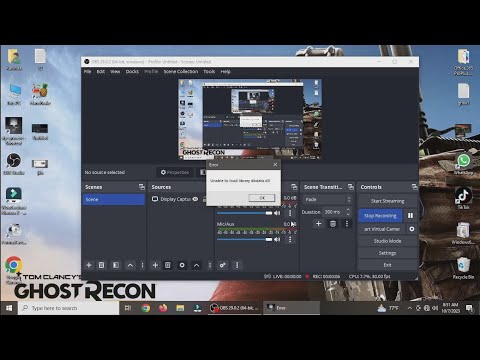480x360 pixels.
Task: Open virtual camera settings gear
Action: [x=412, y=229]
